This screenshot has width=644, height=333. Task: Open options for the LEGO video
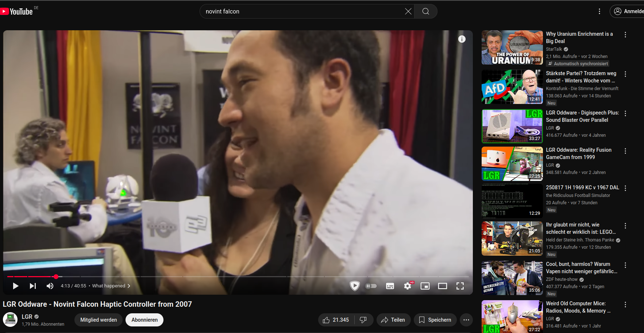(625, 226)
